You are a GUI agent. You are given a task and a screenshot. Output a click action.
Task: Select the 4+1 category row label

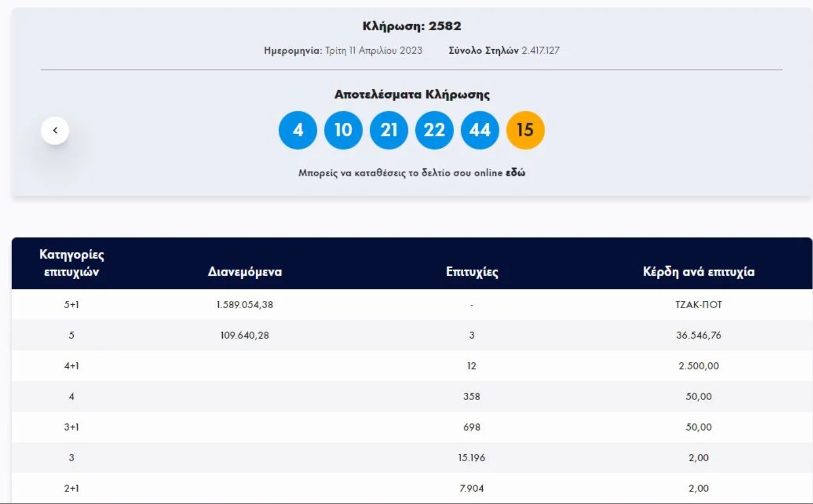(71, 366)
